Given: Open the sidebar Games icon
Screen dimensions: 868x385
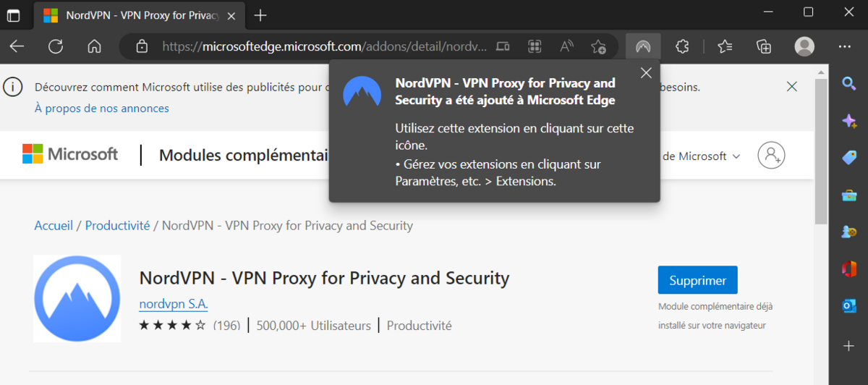Looking at the screenshot, I should click(849, 232).
